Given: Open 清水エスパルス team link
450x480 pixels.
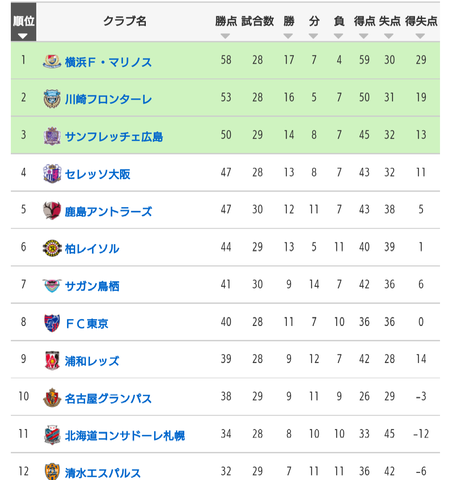Looking at the screenshot, I should coord(103,473).
